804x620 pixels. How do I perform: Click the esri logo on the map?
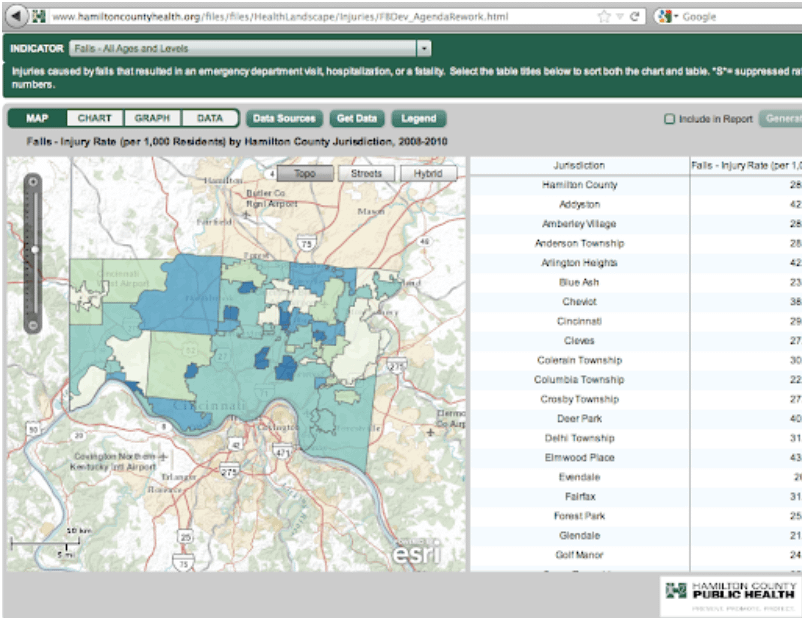415,550
